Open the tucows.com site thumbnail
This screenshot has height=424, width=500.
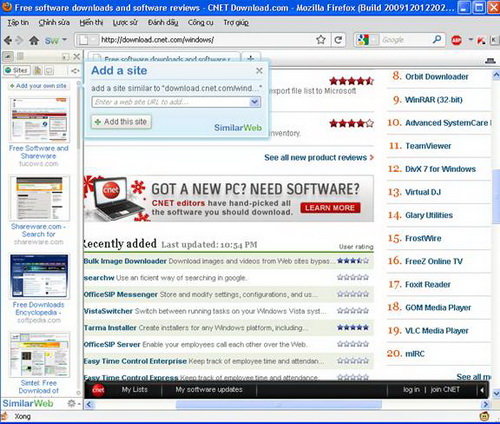pyautogui.click(x=39, y=119)
